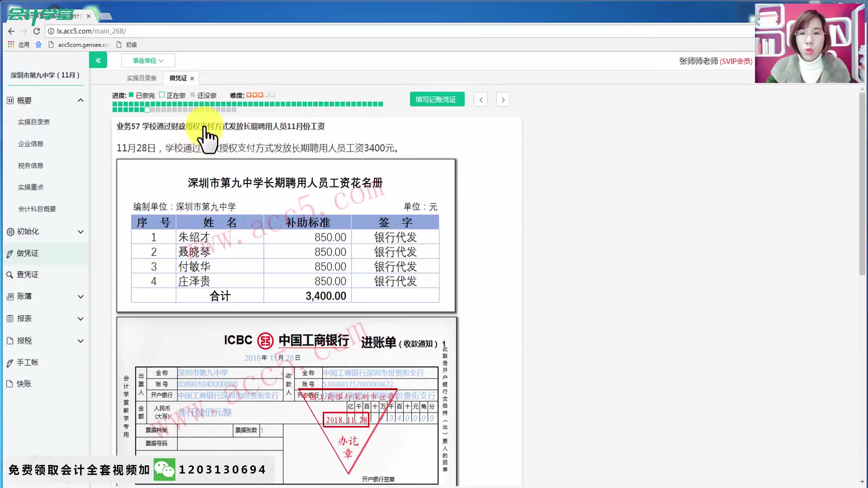Click the 手工帐 sidebar icon
The image size is (868, 488).
(9, 362)
